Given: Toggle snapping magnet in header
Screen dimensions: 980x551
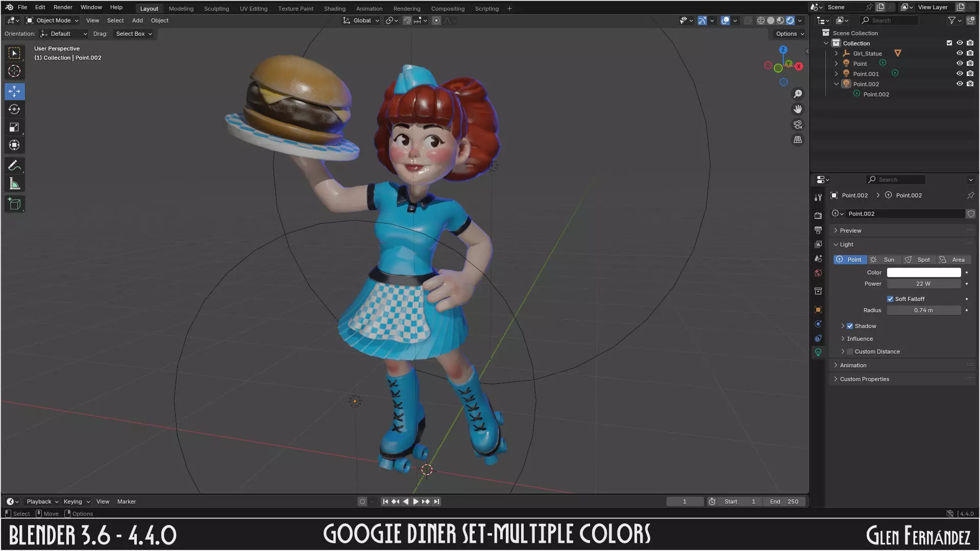Looking at the screenshot, I should pyautogui.click(x=407, y=20).
